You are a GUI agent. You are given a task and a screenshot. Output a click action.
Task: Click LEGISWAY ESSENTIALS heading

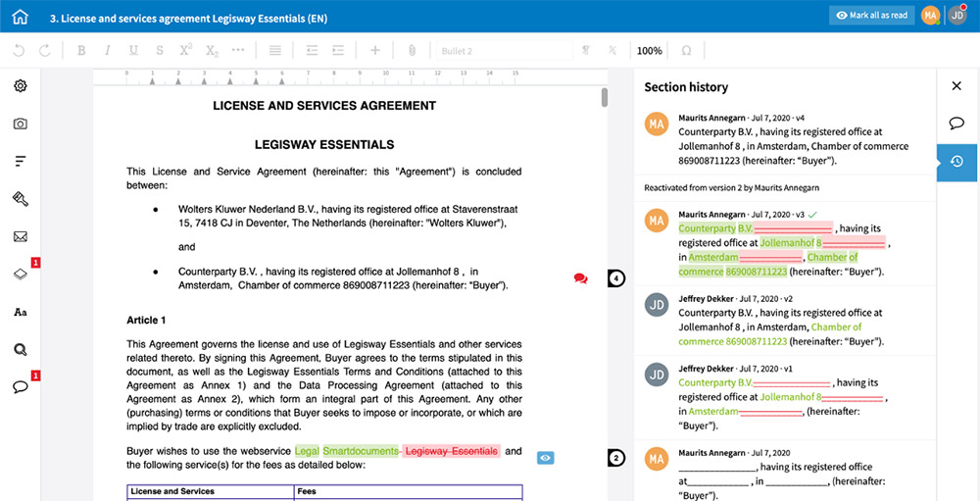(323, 145)
